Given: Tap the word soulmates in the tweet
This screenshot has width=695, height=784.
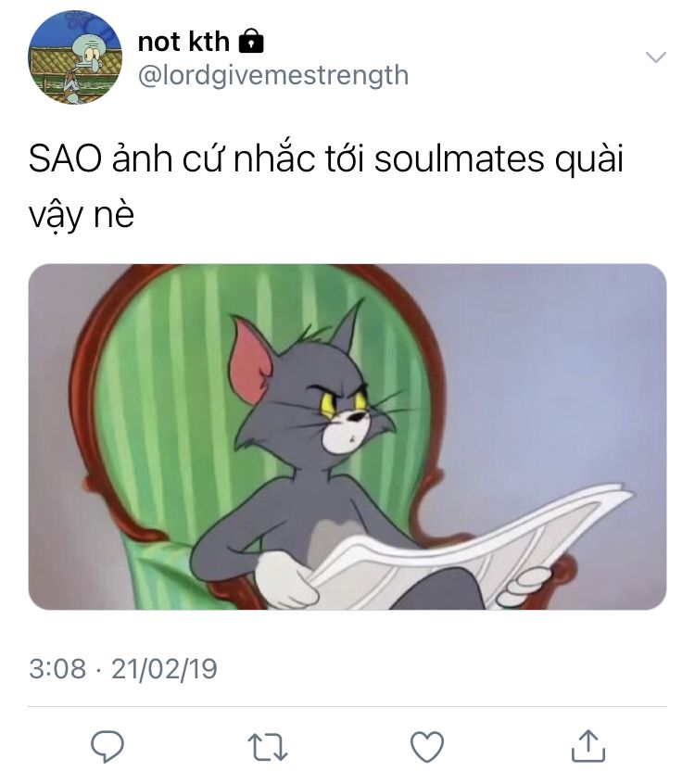Looking at the screenshot, I should coord(459,159).
